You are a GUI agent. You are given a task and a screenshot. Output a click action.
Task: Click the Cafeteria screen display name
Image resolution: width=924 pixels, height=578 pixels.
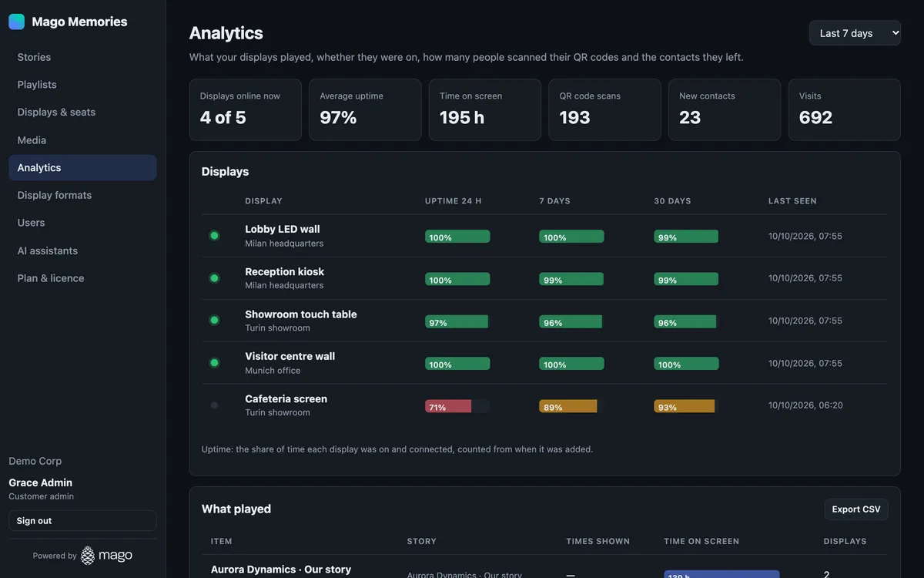286,398
